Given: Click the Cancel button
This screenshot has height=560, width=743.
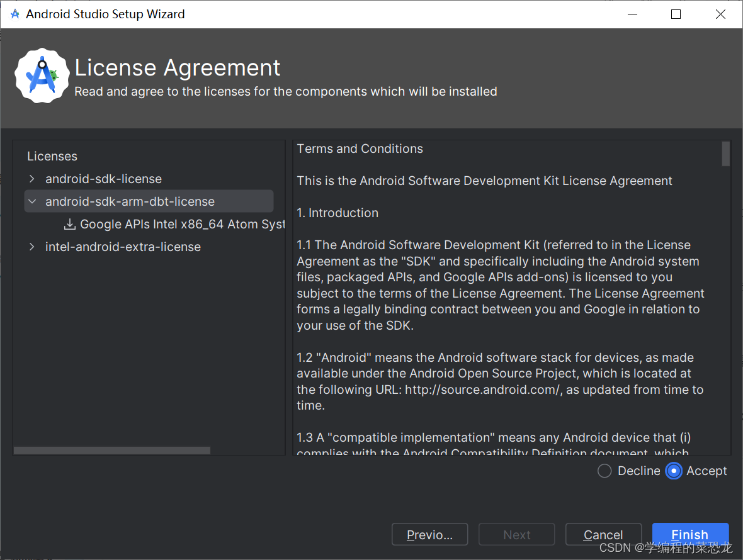Looking at the screenshot, I should click(x=603, y=534).
